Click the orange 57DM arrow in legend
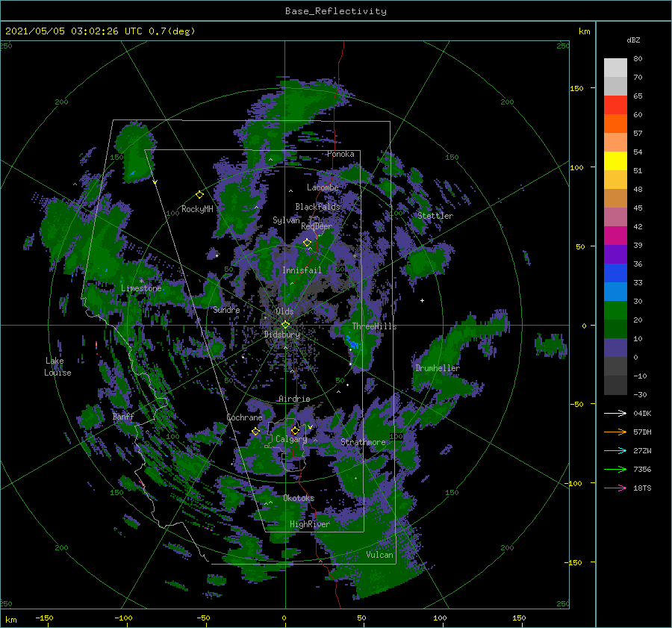Screen dimensions: 672x628 coord(615,432)
